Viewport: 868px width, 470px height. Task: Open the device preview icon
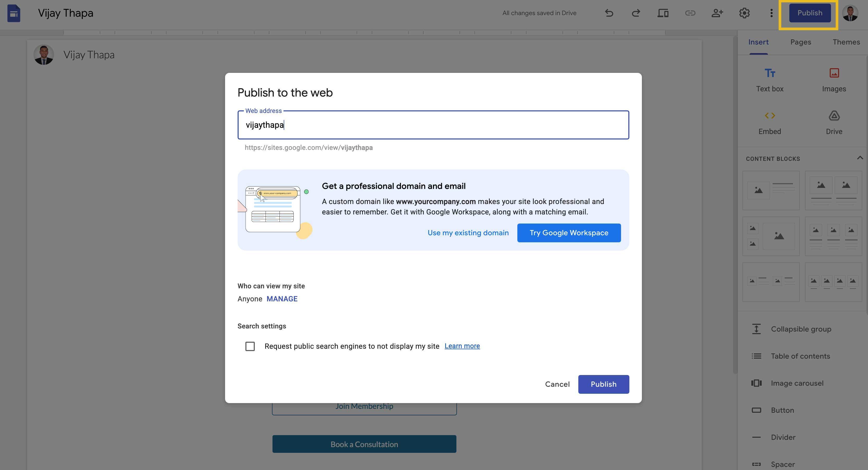(x=663, y=13)
